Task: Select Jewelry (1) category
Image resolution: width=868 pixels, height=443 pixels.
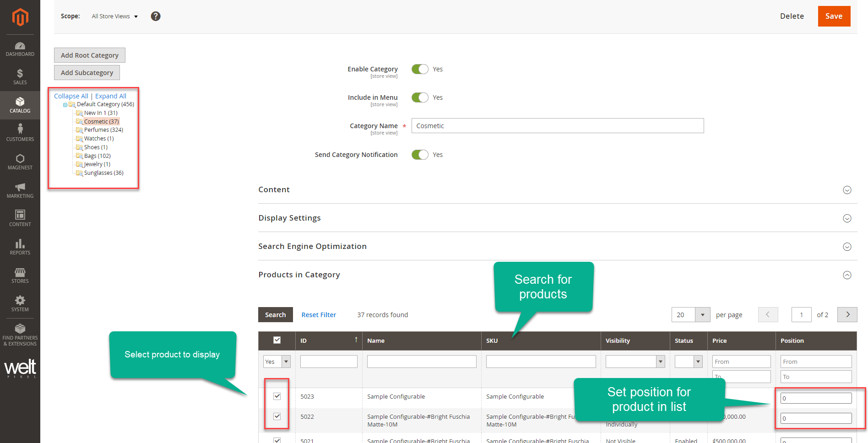Action: [x=97, y=164]
